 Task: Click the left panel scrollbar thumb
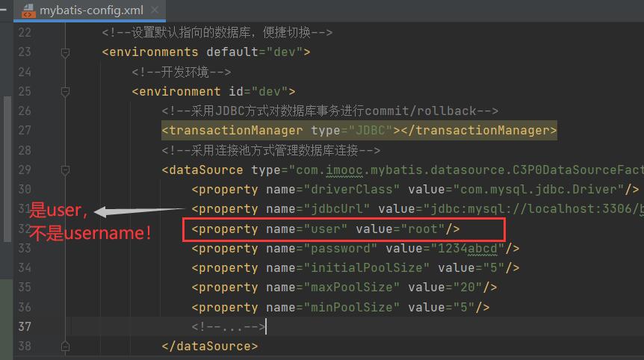(7, 169)
